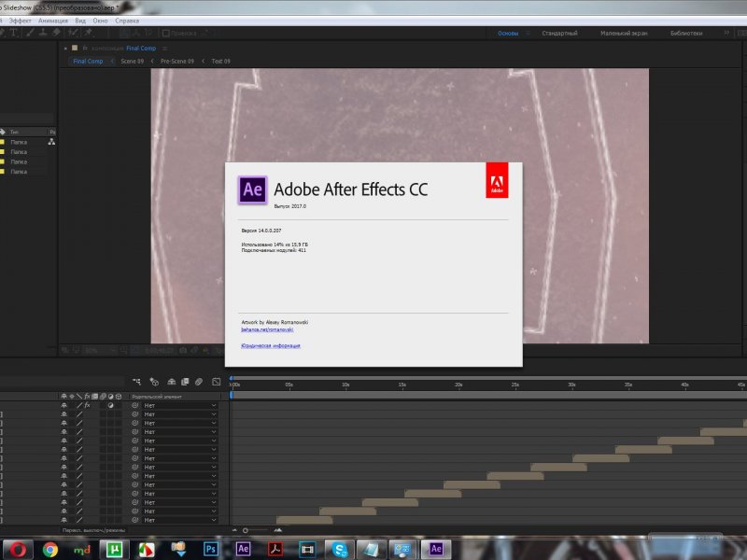The height and width of the screenshot is (560, 747).
Task: Select the Brush tool in the toolbar
Action: 30,33
